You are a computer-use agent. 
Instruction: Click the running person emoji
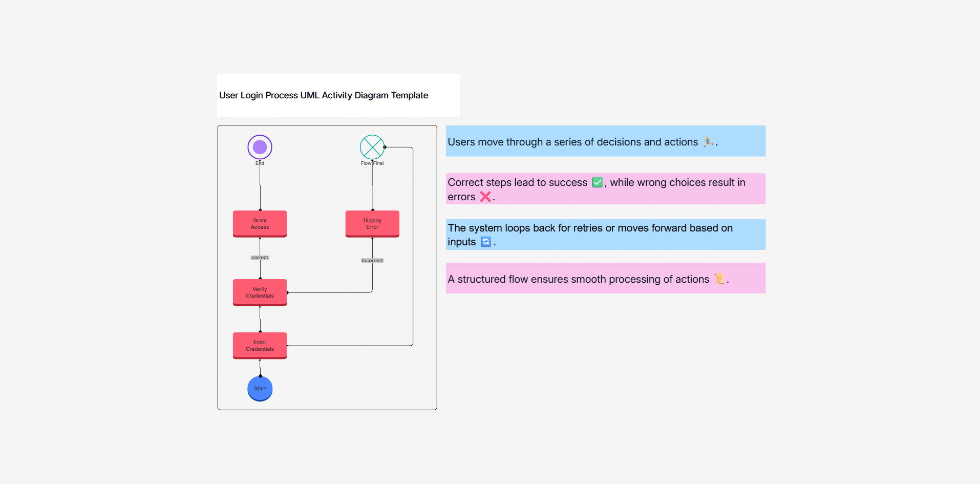coord(708,142)
